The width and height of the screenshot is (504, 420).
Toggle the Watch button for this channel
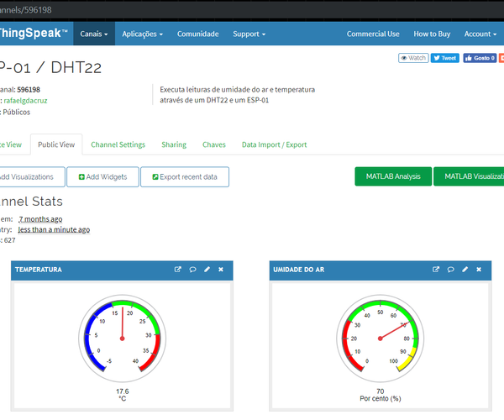tap(413, 58)
